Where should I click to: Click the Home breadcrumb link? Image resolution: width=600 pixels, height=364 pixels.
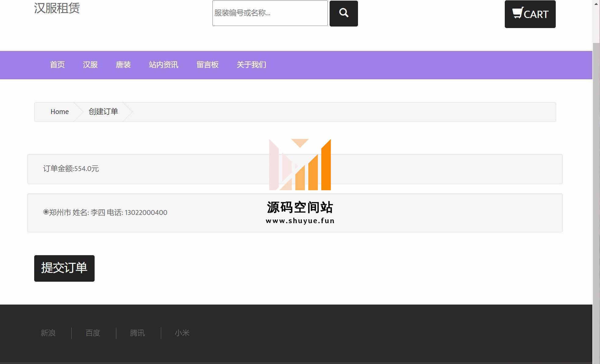60,112
